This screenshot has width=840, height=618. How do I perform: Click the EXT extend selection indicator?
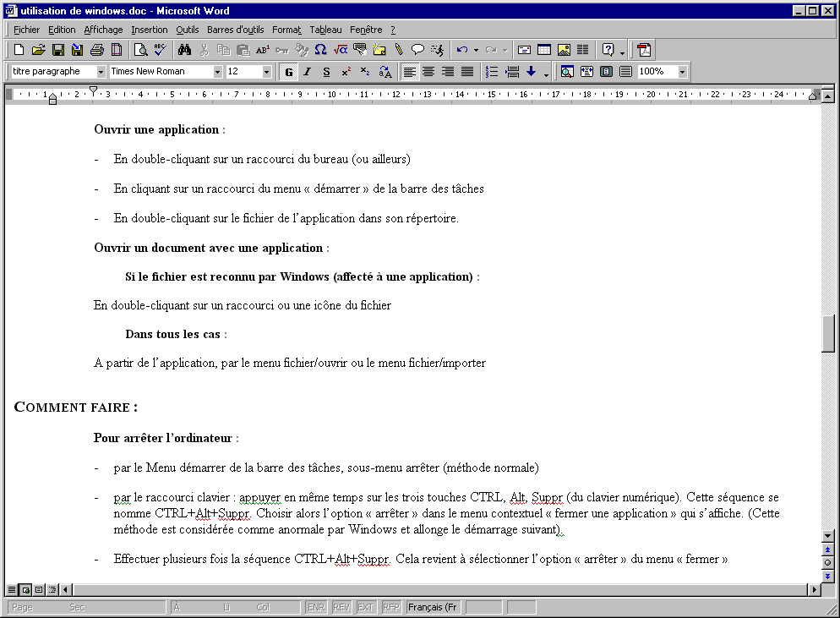(365, 607)
